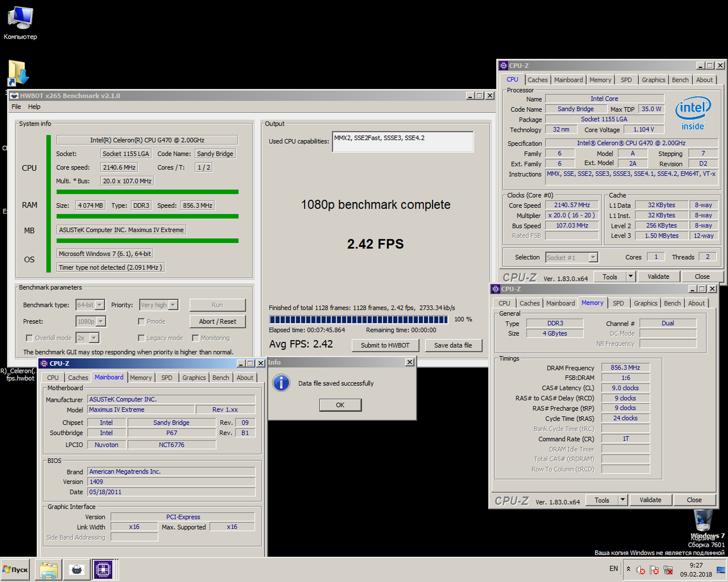Click the Core Speed 2140.57 MHz field
728x582 pixels.
click(x=572, y=205)
